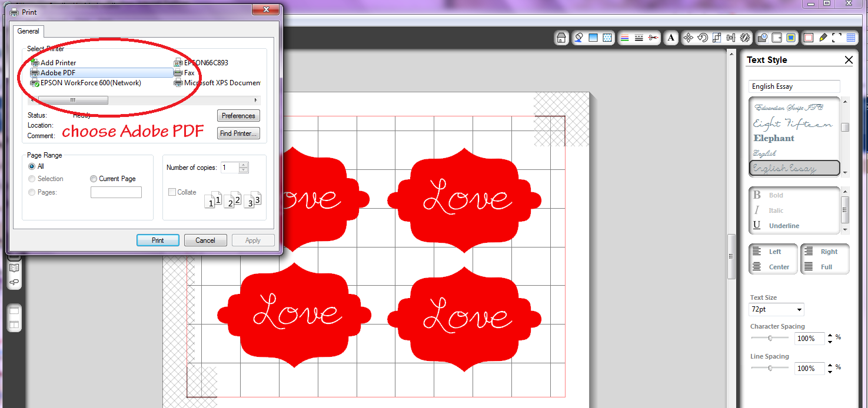Click the Preferences button

click(238, 115)
